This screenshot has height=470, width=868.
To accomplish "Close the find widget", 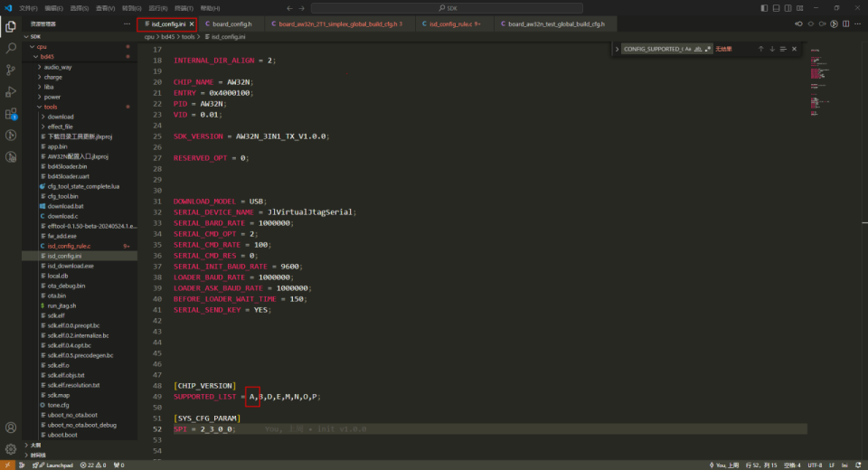I will click(x=795, y=49).
